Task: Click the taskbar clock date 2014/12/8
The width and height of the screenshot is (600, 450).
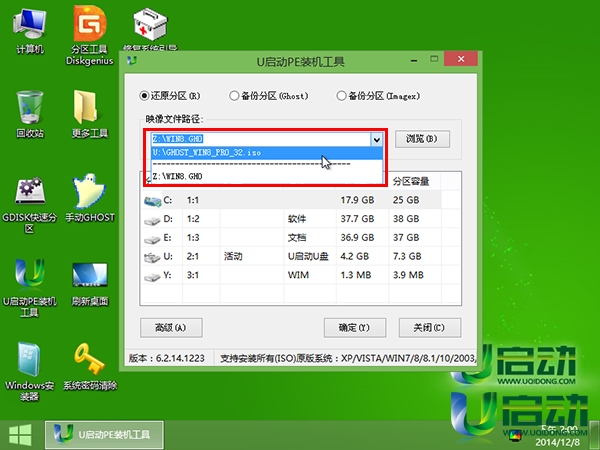Action: click(x=558, y=442)
